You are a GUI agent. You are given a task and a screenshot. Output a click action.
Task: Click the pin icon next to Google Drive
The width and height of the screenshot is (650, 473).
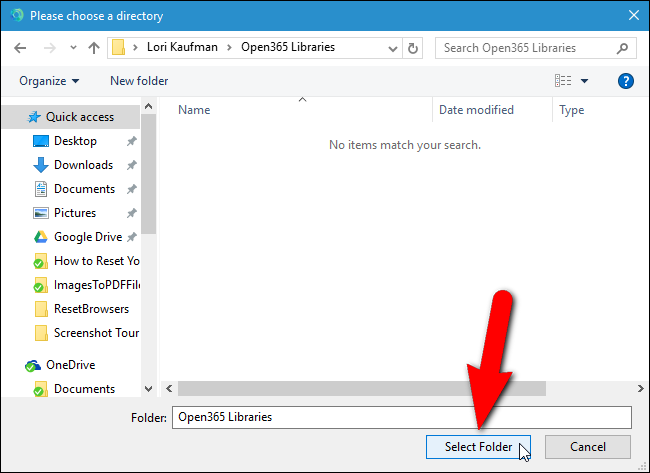131,238
